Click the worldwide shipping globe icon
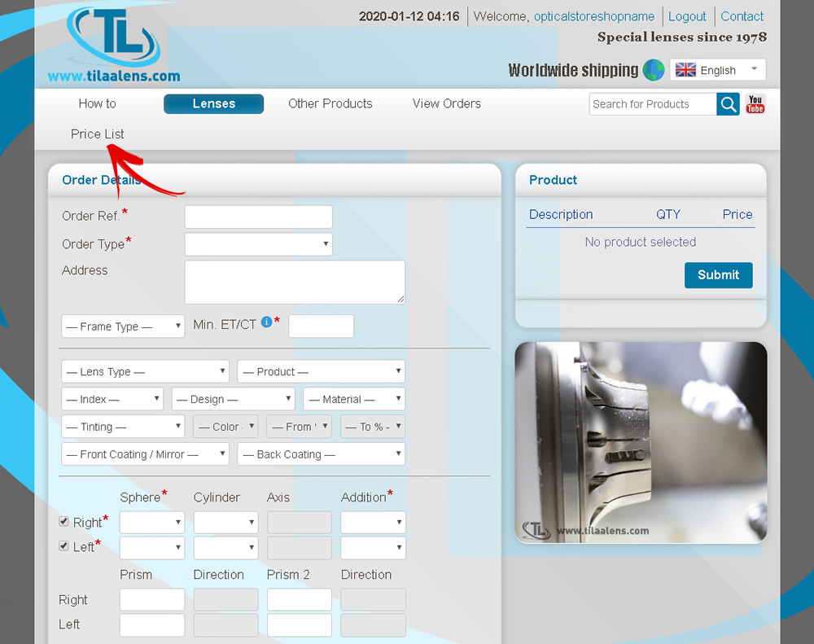This screenshot has width=814, height=644. point(654,70)
